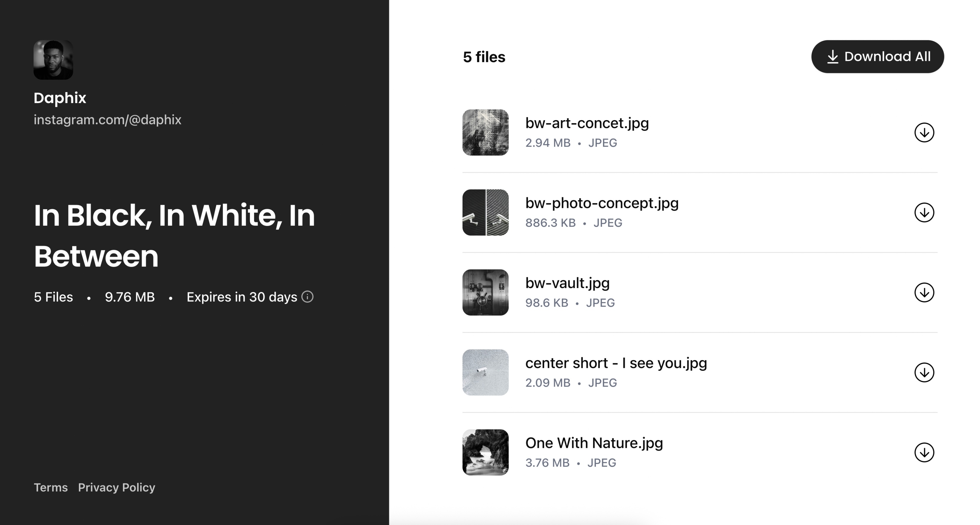Viewport: 980px width, 525px height.
Task: Open the Terms link
Action: pos(51,487)
